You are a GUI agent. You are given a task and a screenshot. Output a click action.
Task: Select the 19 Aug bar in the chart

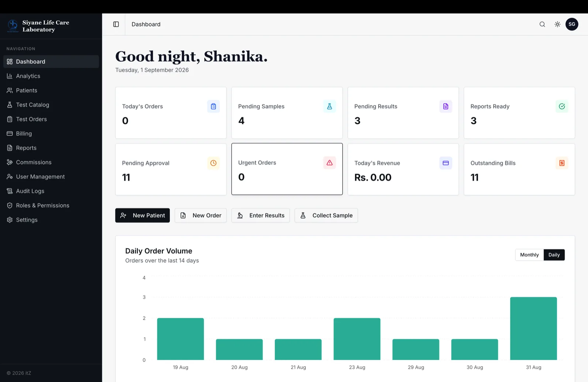pos(180,339)
